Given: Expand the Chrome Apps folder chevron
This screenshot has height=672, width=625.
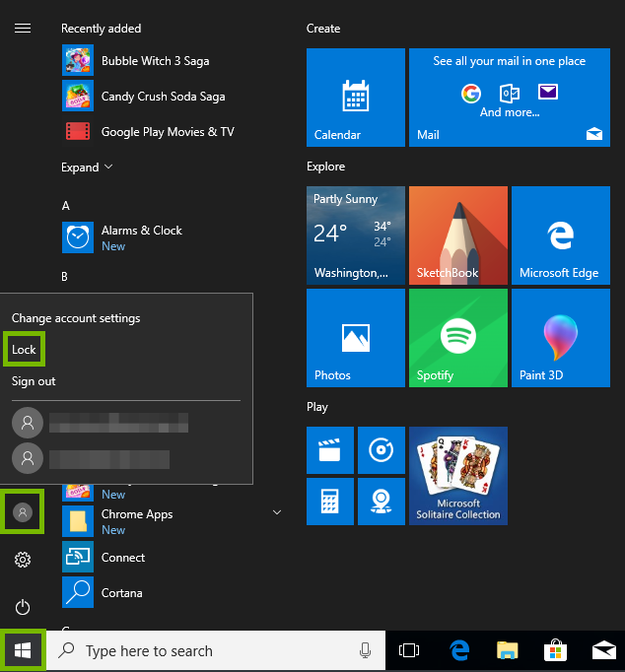Looking at the screenshot, I should [x=277, y=512].
